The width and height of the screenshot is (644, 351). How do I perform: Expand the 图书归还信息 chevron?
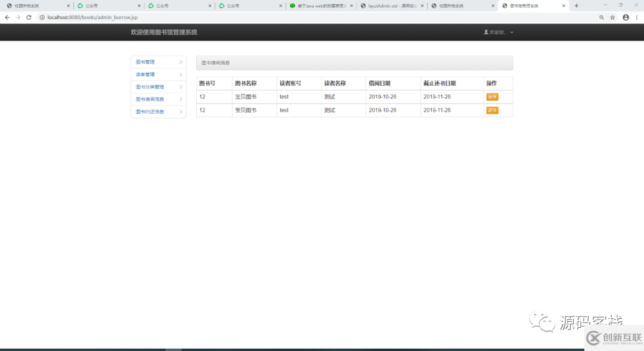pyautogui.click(x=181, y=111)
